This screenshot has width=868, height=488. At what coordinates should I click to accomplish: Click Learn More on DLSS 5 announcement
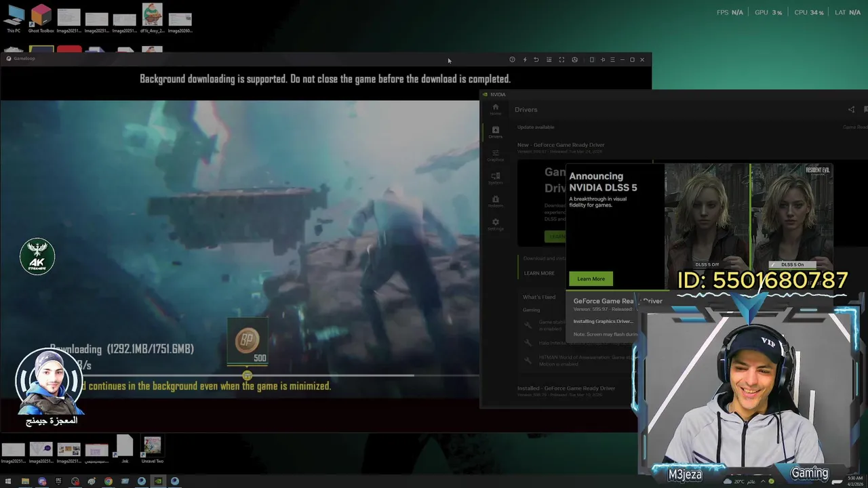tap(591, 279)
